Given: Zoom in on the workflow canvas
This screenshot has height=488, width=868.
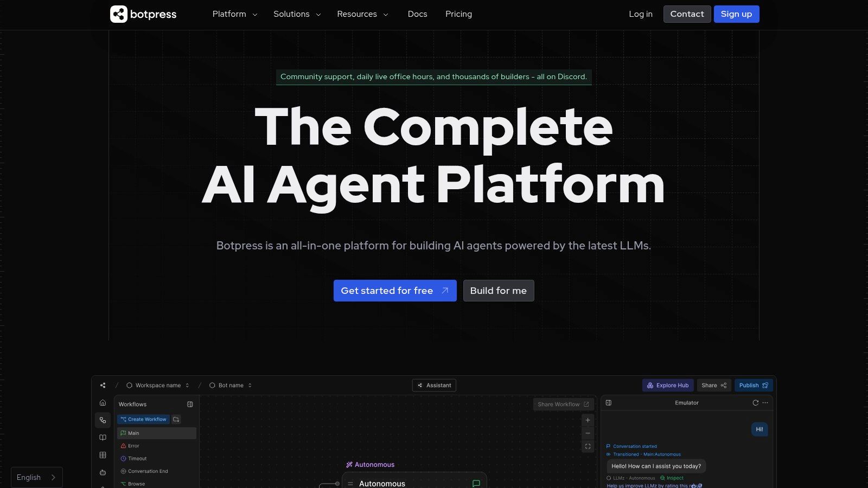Looking at the screenshot, I should 588,420.
